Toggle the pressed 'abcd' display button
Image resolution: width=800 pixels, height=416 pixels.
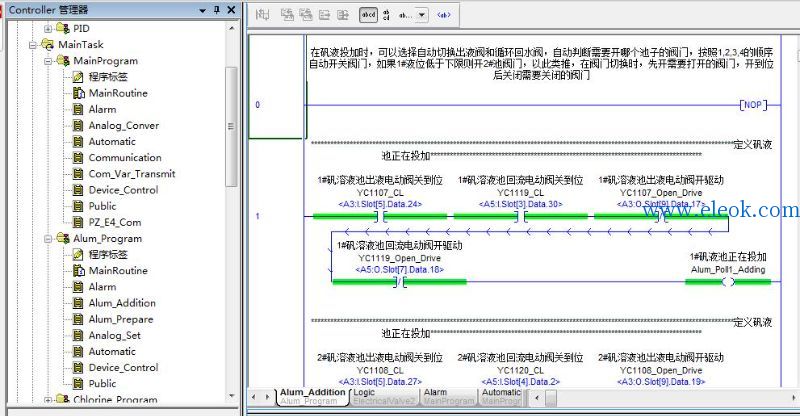pos(368,15)
